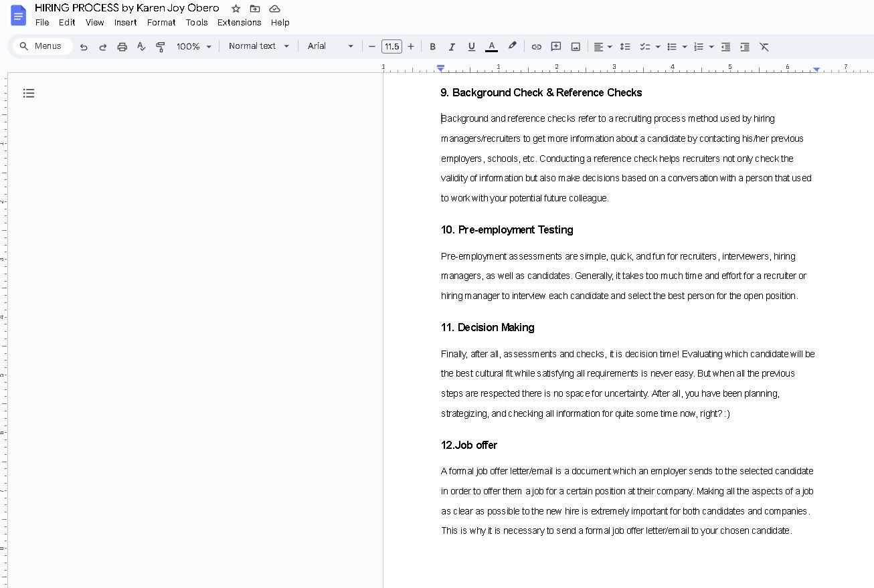The image size is (874, 588).
Task: Toggle Underline formatting
Action: [471, 47]
